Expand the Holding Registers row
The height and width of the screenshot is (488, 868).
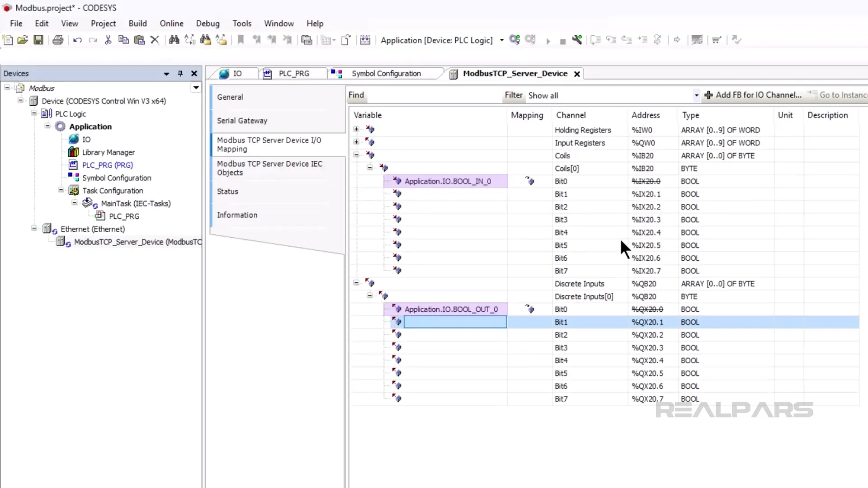click(x=356, y=129)
